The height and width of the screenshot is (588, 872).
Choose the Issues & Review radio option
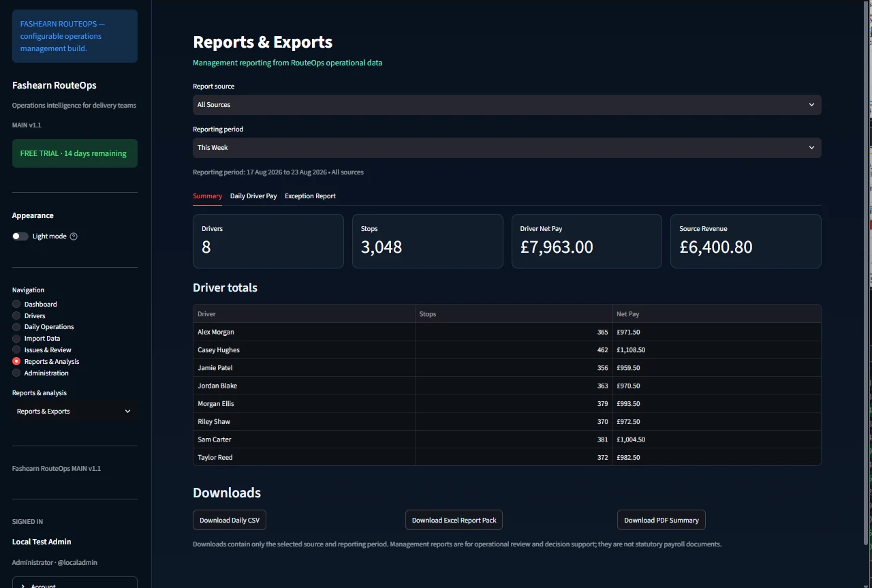42,350
